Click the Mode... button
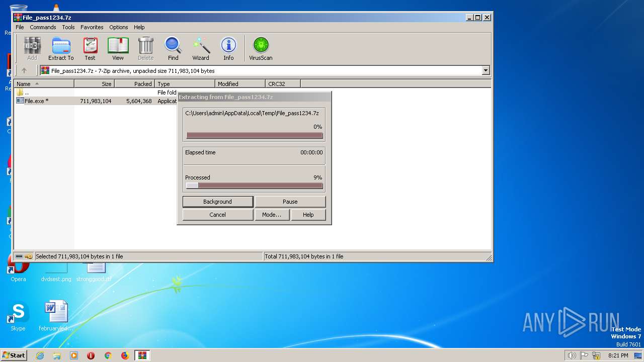The height and width of the screenshot is (362, 644). (272, 215)
